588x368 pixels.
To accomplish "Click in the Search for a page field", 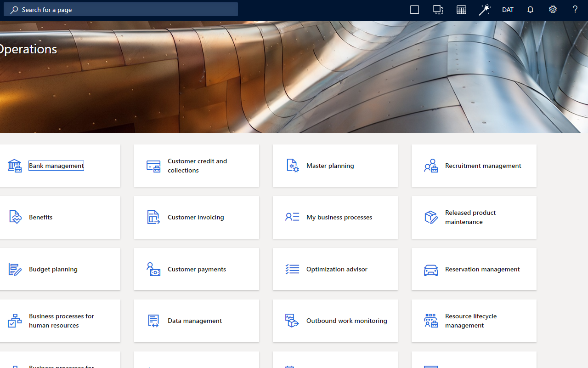I will (121, 10).
